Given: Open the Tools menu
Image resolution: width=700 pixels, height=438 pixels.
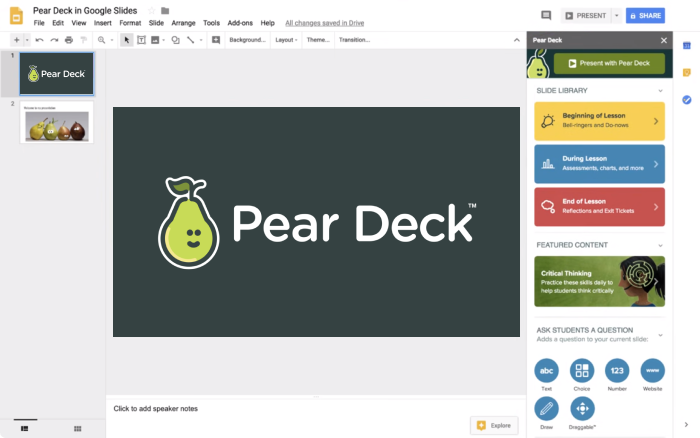Looking at the screenshot, I should pyautogui.click(x=211, y=23).
